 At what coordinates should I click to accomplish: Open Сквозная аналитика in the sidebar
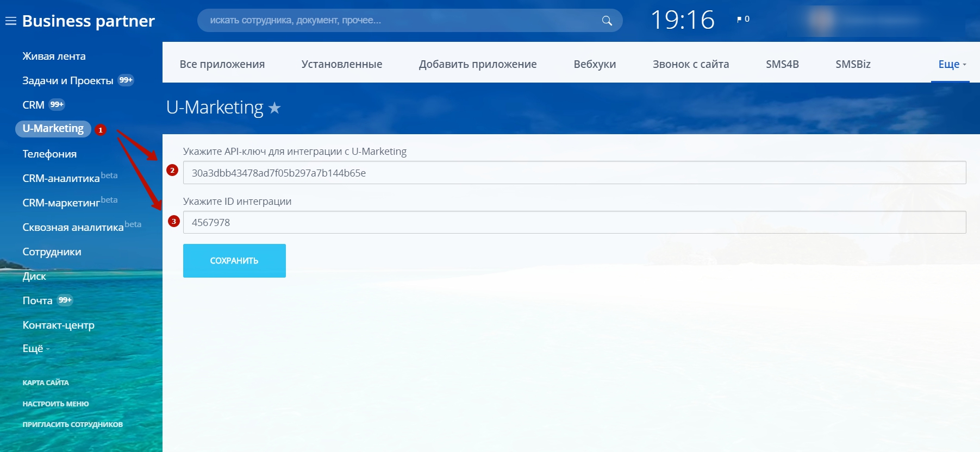73,227
